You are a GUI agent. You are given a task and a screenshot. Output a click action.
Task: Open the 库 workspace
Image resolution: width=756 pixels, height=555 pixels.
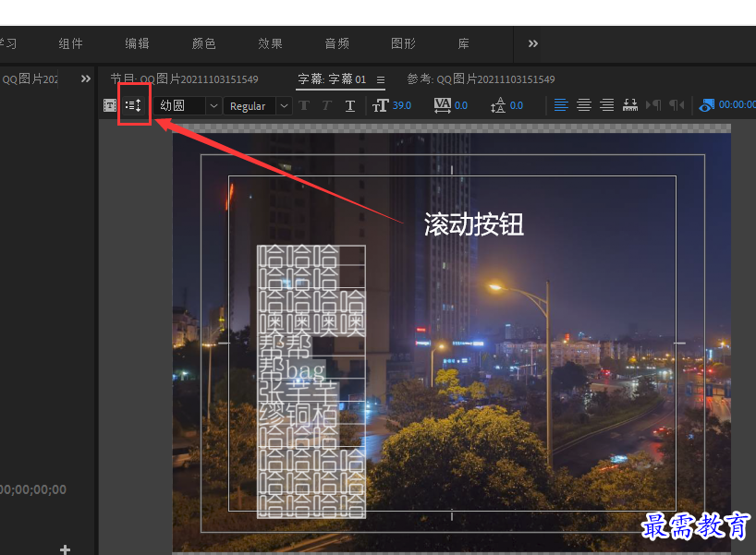pyautogui.click(x=463, y=43)
